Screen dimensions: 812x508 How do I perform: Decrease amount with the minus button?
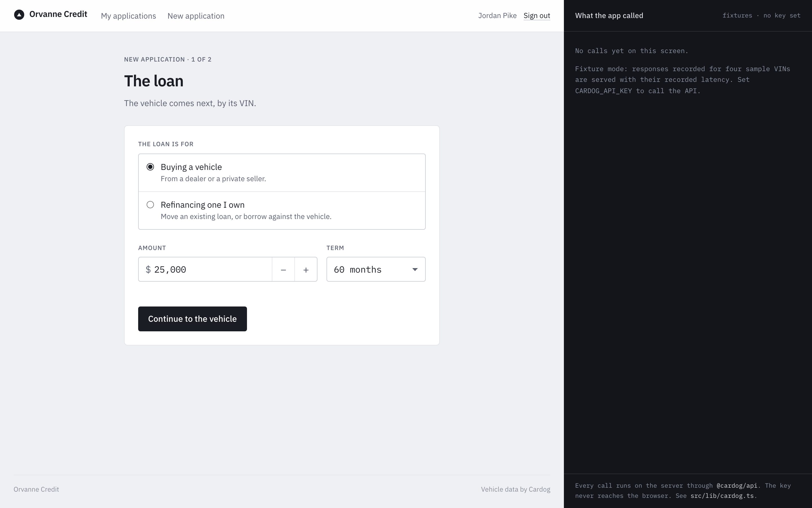pyautogui.click(x=283, y=270)
